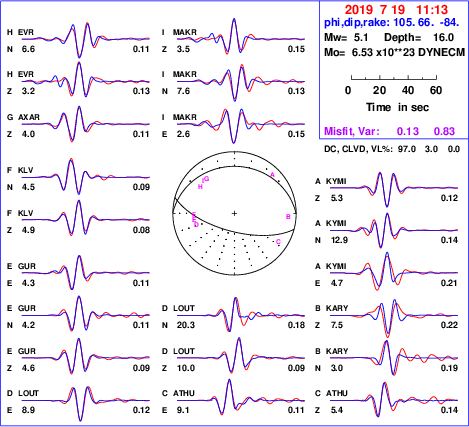Click the AXAR Z waveform trace

(86, 124)
